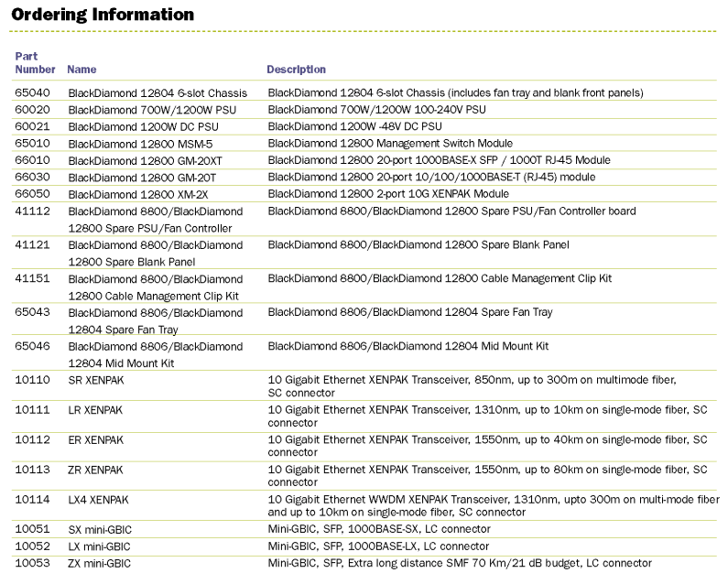Select '12800 Spare Blank Panel' name text

132,262
